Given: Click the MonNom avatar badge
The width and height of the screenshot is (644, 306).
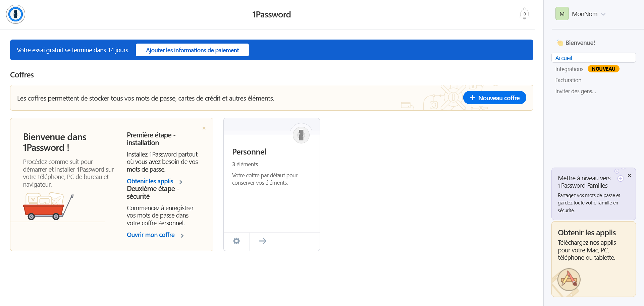Looking at the screenshot, I should 562,14.
